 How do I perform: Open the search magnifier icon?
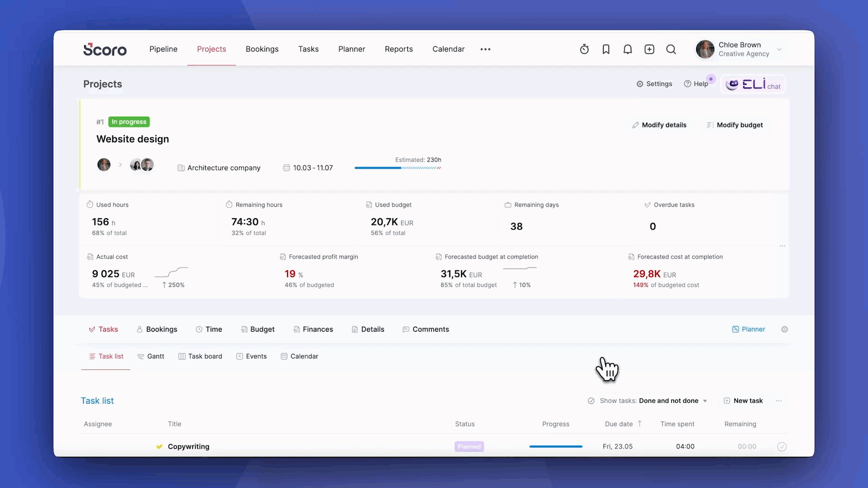[x=671, y=49]
